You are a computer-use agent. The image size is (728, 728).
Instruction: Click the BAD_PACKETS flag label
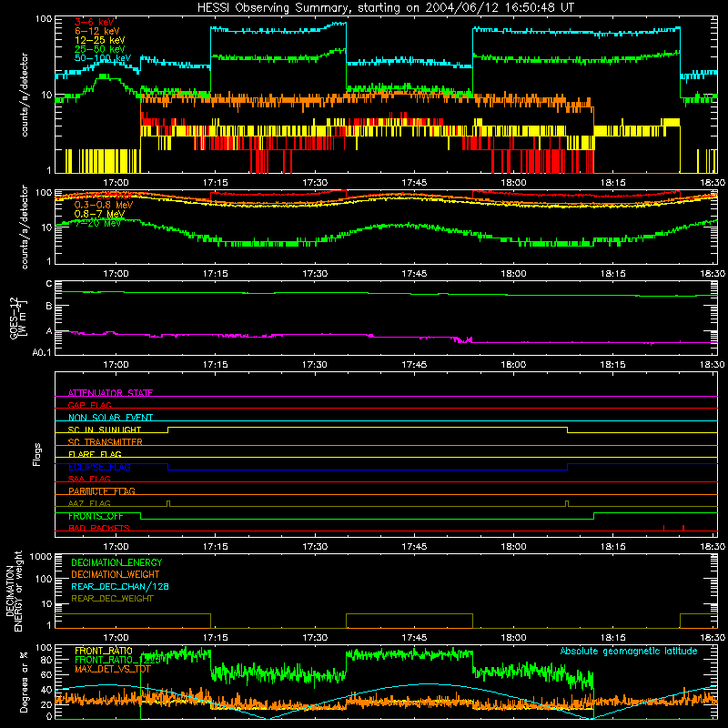[99, 528]
